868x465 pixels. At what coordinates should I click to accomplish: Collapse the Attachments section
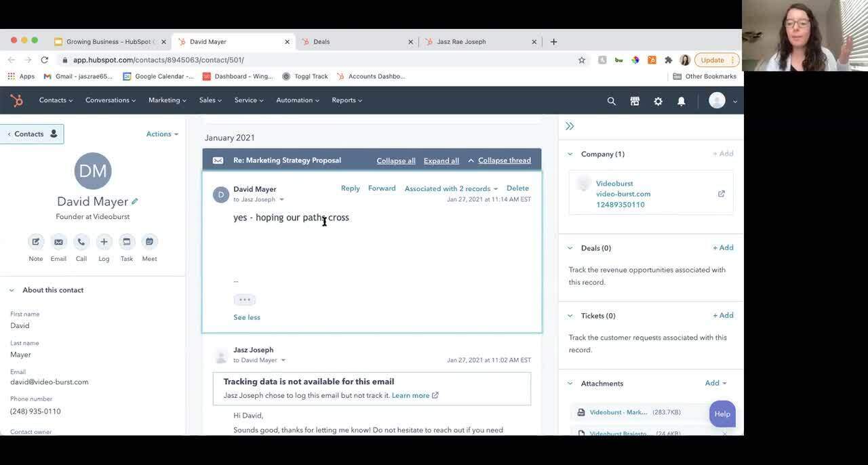coord(570,384)
